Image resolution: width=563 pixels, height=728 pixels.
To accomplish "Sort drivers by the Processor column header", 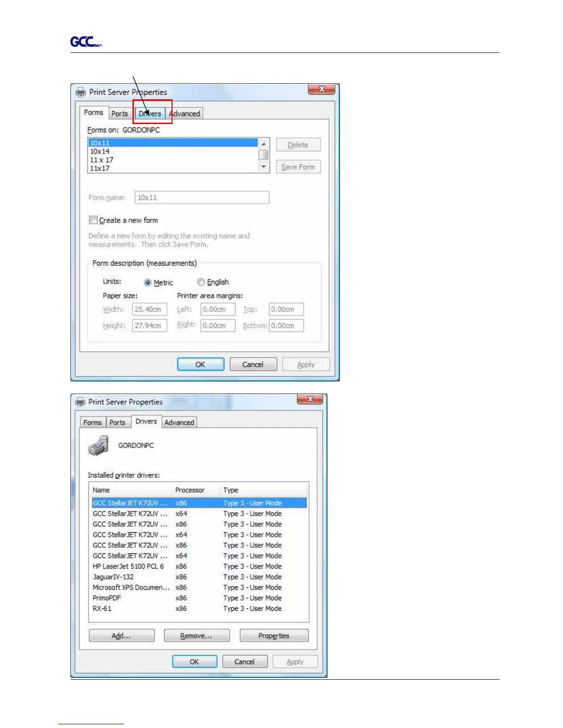I will point(196,490).
